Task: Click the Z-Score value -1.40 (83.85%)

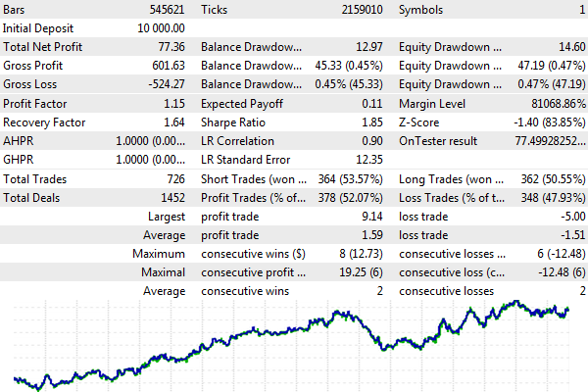Action: (x=550, y=122)
